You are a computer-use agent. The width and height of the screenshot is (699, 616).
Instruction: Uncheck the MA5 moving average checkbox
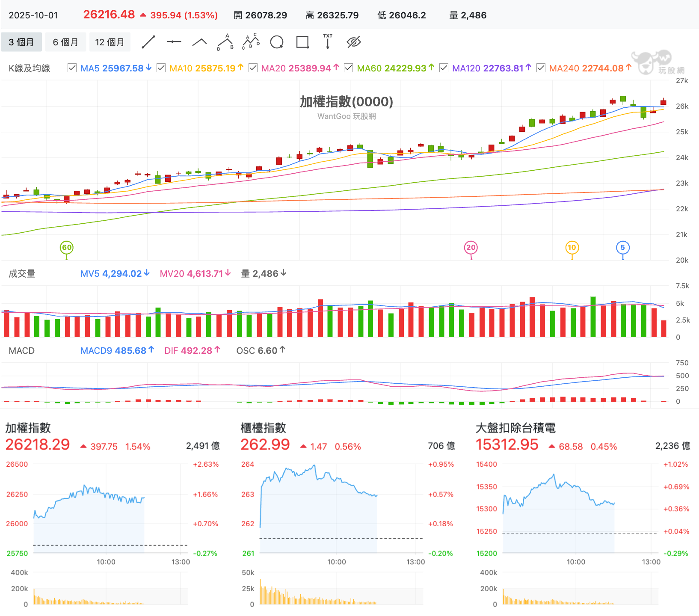[x=72, y=68]
